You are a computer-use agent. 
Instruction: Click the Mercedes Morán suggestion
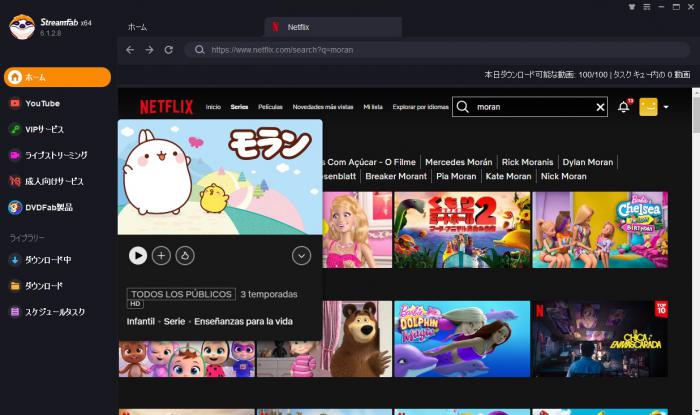[x=458, y=162]
